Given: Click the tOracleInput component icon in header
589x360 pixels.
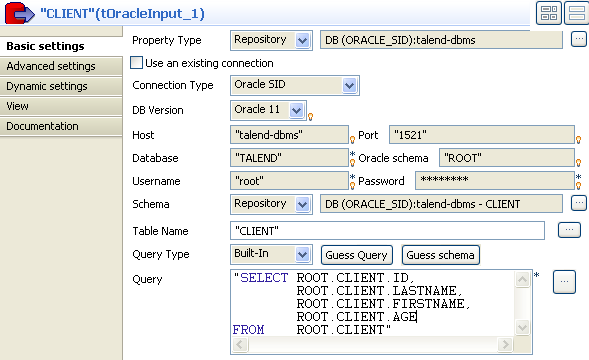Looking at the screenshot, I should click(19, 13).
